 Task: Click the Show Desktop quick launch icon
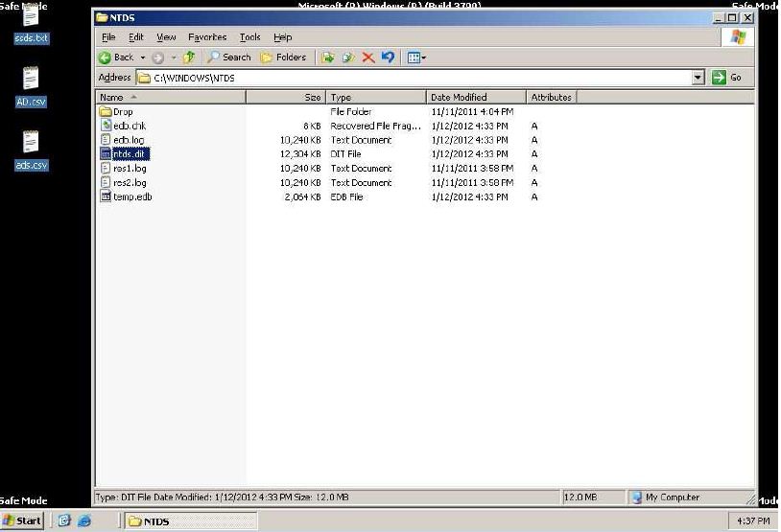(64, 521)
